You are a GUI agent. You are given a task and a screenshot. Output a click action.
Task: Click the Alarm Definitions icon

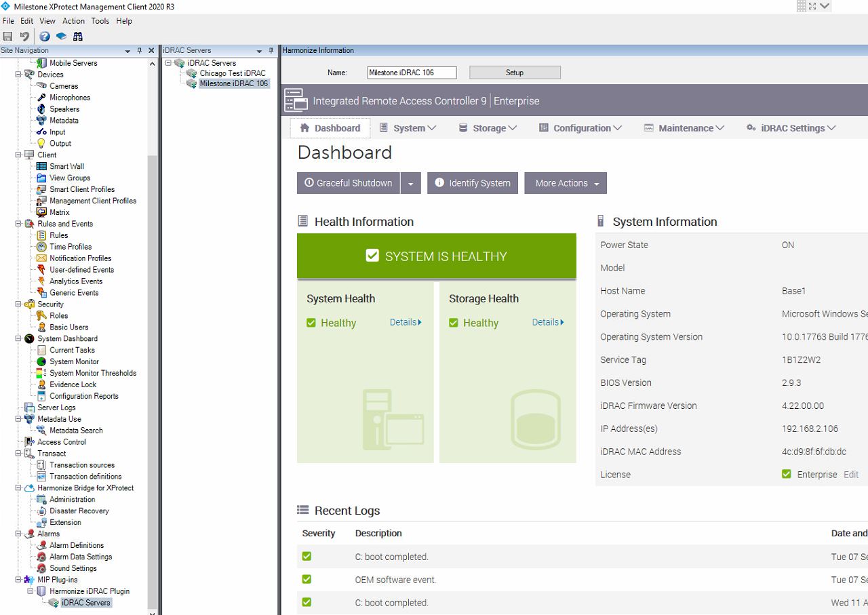point(42,546)
